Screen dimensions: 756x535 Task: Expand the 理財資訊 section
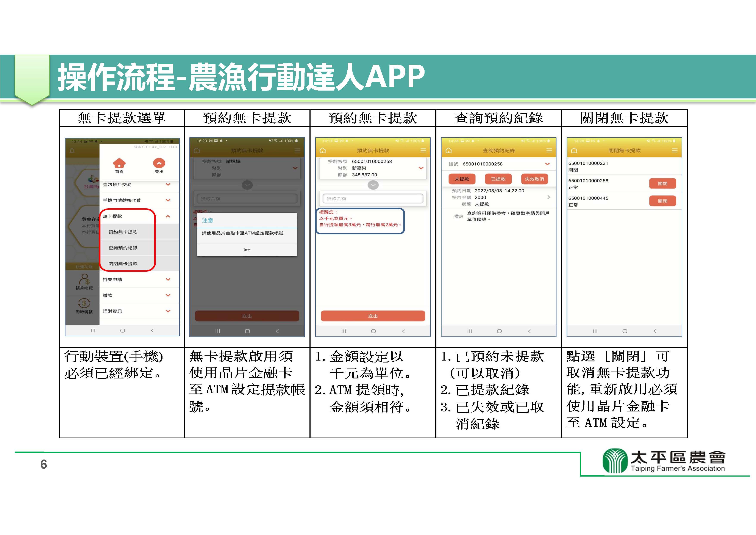[139, 311]
